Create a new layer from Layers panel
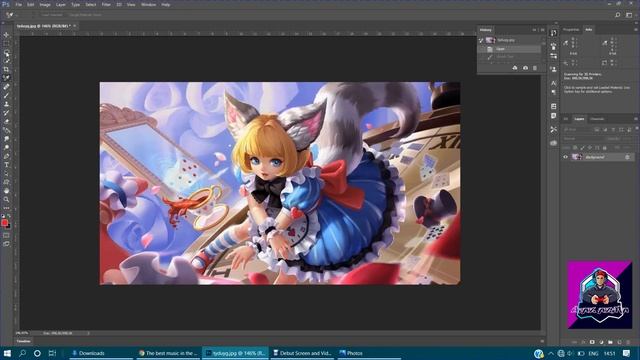The image size is (640, 360). click(x=619, y=342)
